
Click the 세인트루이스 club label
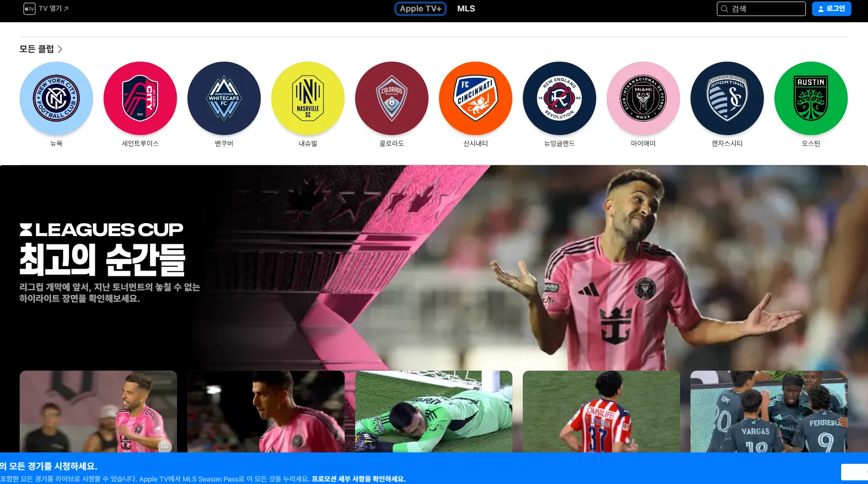coord(140,143)
